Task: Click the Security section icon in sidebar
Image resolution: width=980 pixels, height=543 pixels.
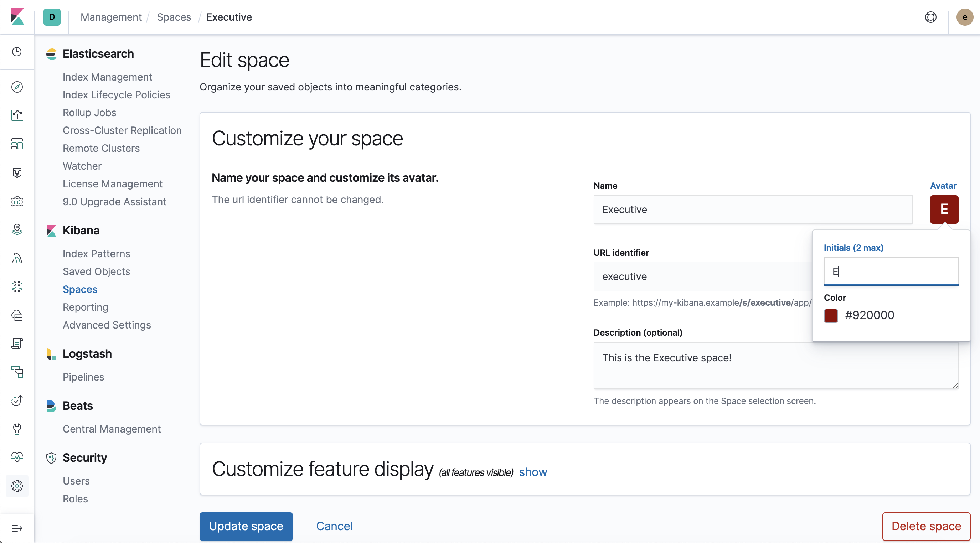Action: [x=51, y=458]
